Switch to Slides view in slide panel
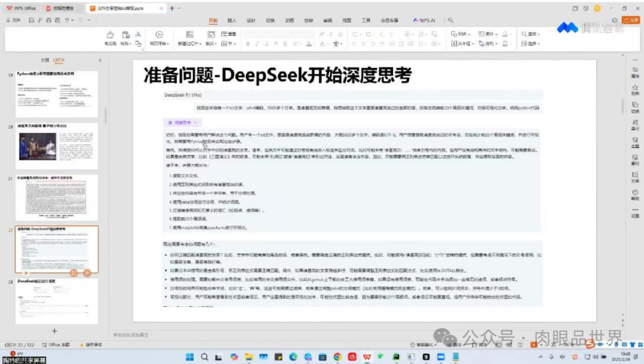 pyautogui.click(x=59, y=60)
